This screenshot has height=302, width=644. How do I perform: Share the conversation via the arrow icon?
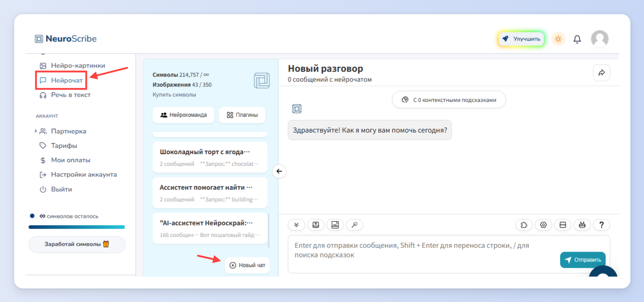[602, 73]
